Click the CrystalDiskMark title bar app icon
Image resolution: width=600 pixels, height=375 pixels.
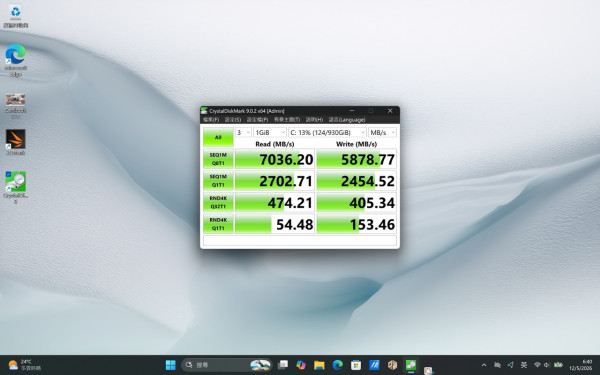point(204,111)
